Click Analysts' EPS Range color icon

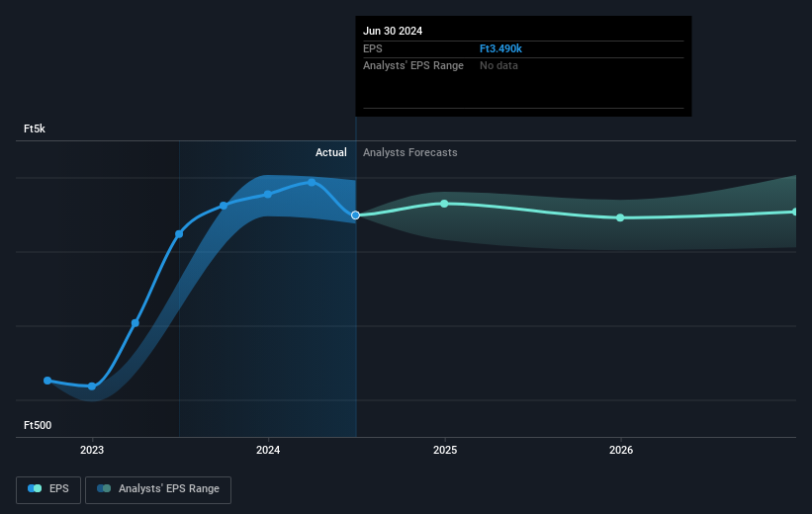pyautogui.click(x=104, y=488)
